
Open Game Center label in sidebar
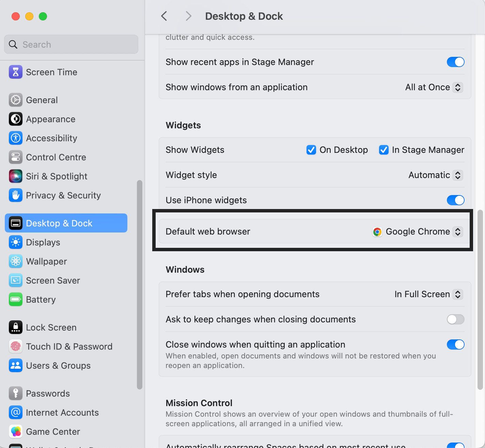click(53, 432)
